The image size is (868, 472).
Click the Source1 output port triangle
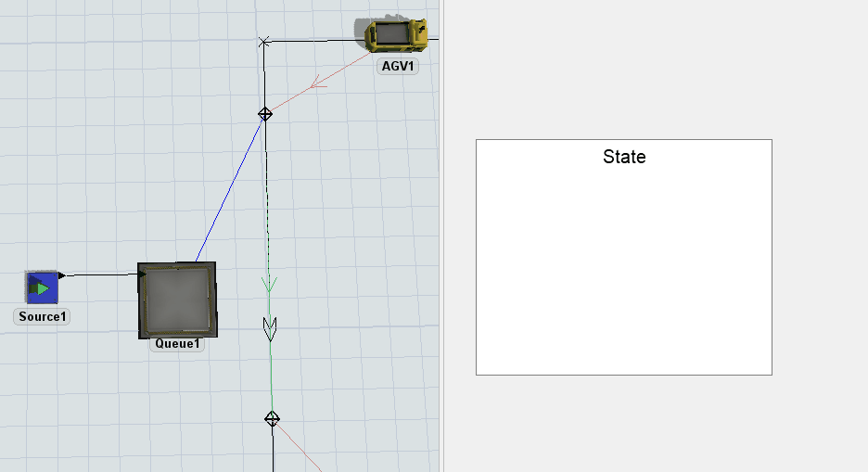pyautogui.click(x=61, y=275)
